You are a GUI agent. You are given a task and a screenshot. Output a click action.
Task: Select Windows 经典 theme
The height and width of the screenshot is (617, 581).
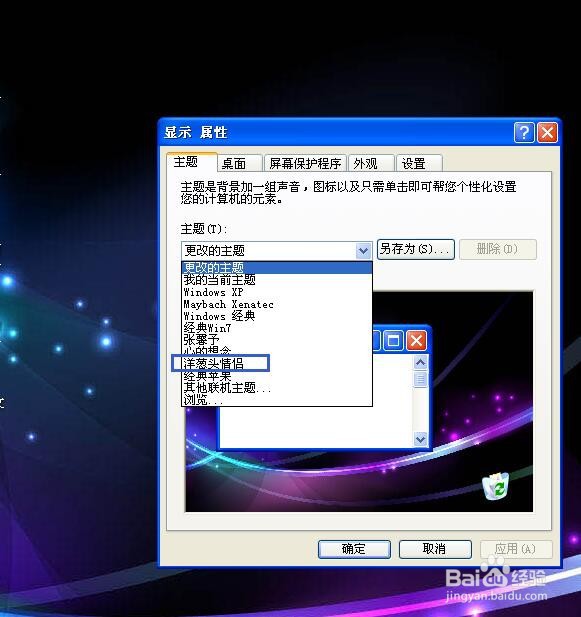pos(277,316)
